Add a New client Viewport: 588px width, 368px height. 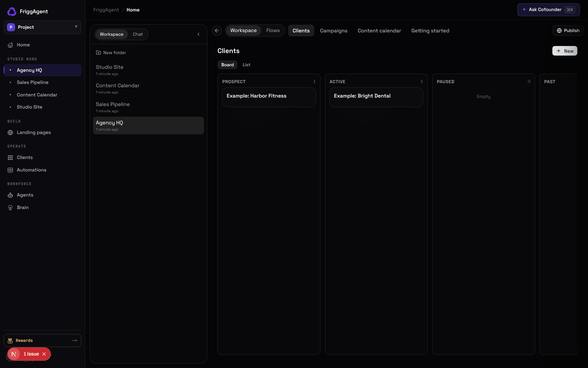click(565, 51)
